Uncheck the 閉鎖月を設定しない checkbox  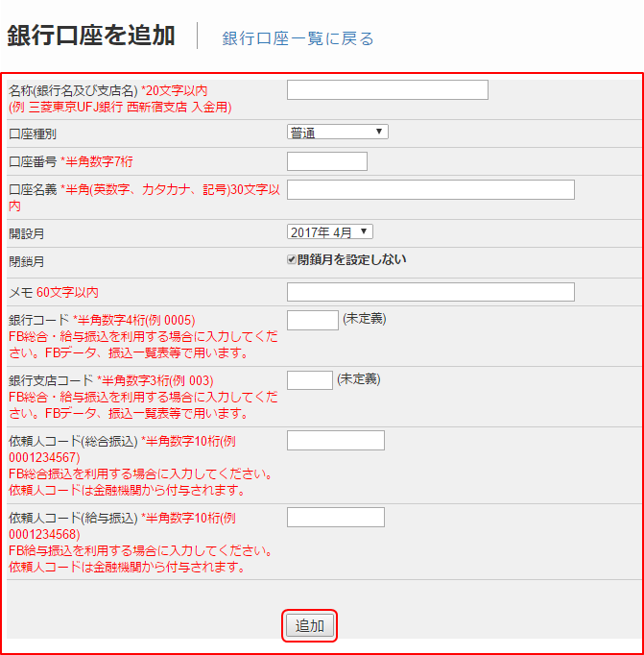coord(292,260)
